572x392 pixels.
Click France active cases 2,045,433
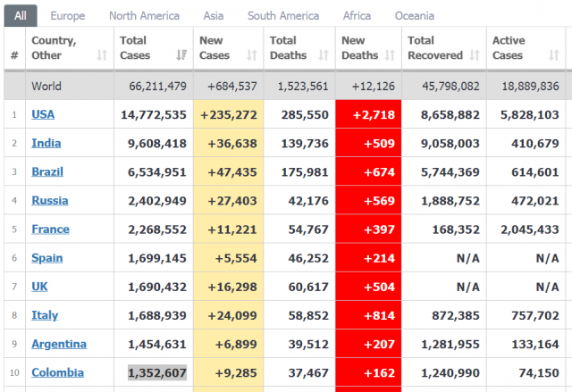click(x=530, y=229)
